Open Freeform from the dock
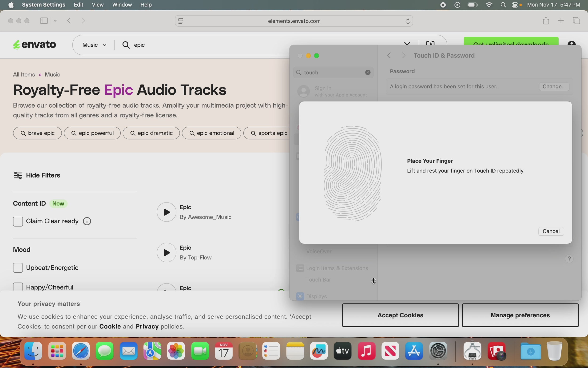Viewport: 588px width, 368px height. click(x=319, y=351)
